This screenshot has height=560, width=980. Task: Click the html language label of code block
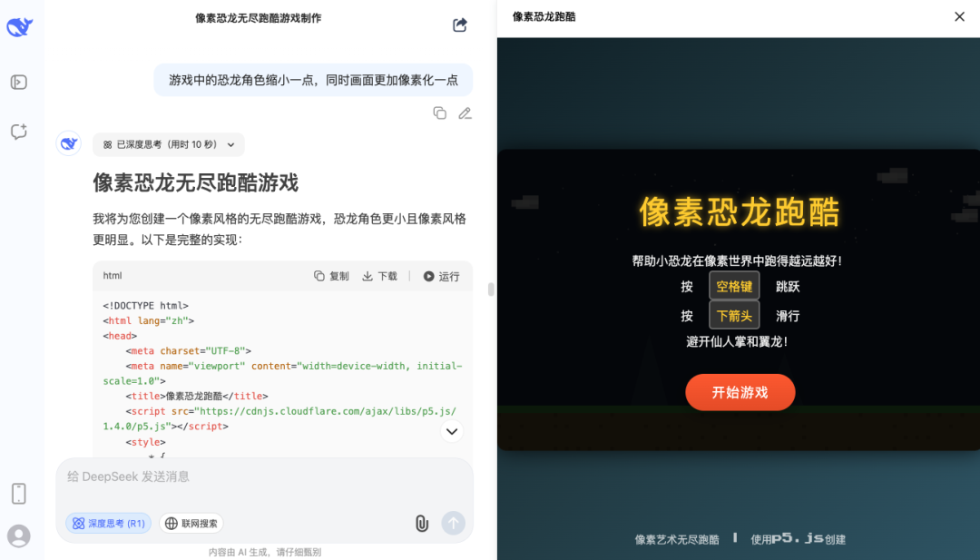click(x=113, y=276)
